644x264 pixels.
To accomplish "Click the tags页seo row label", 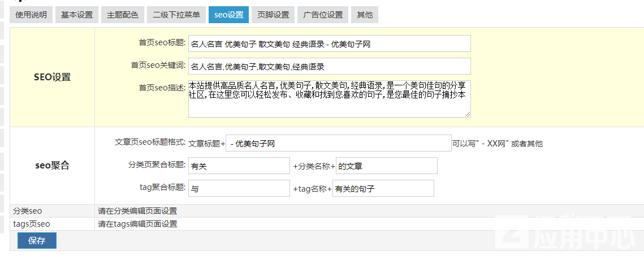I will coord(32,224).
